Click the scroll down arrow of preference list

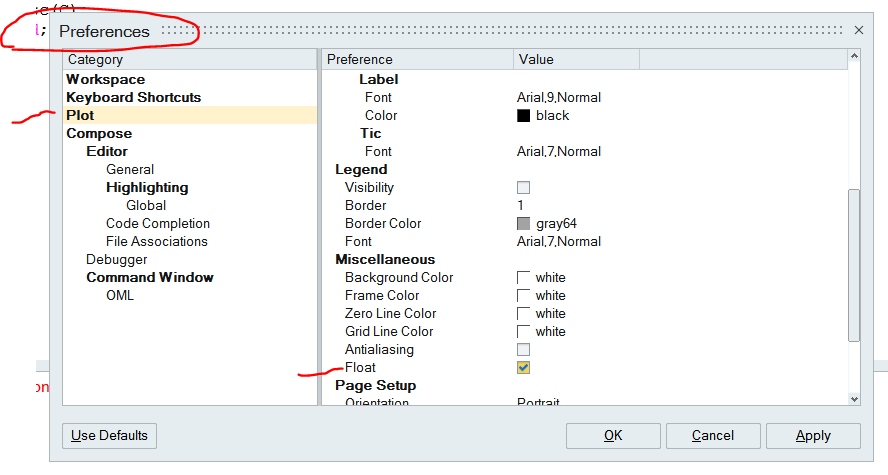coord(854,399)
